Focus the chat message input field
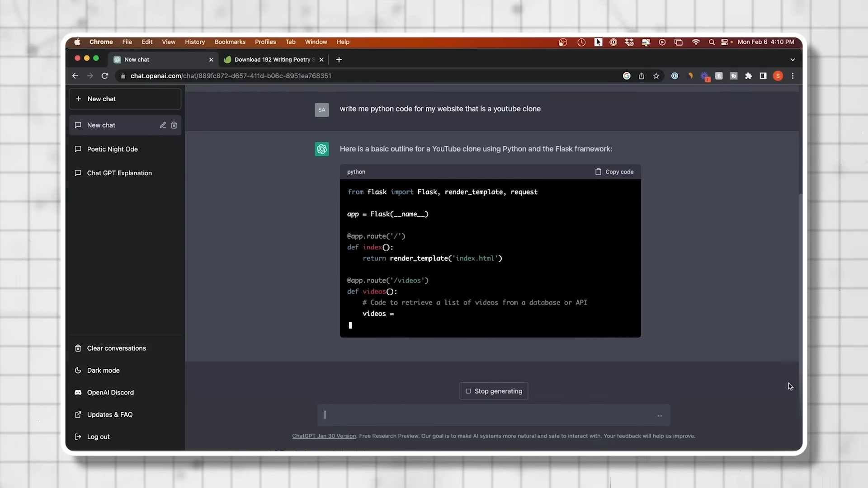This screenshot has width=868, height=488. 488,415
